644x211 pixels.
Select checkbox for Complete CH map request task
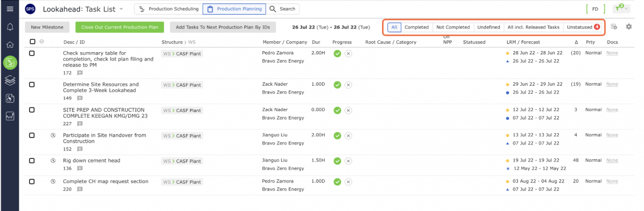31,181
